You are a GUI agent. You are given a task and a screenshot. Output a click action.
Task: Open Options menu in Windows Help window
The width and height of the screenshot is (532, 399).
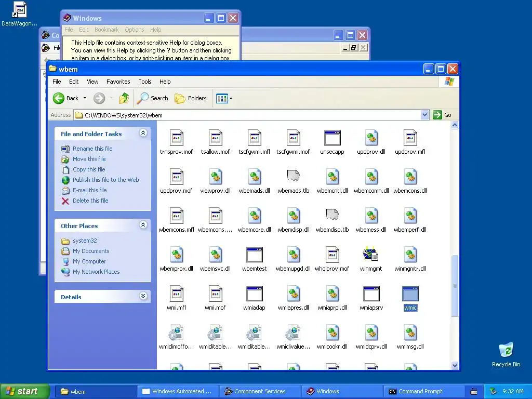point(135,30)
